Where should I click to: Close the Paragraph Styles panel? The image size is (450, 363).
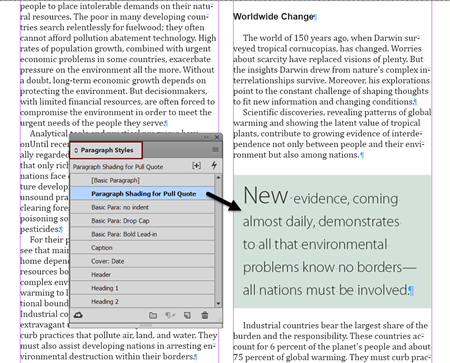point(217,137)
